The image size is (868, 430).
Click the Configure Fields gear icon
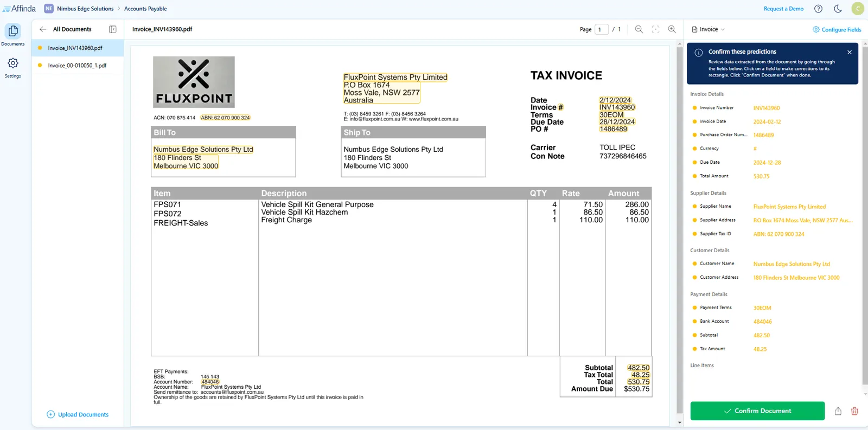(x=816, y=29)
